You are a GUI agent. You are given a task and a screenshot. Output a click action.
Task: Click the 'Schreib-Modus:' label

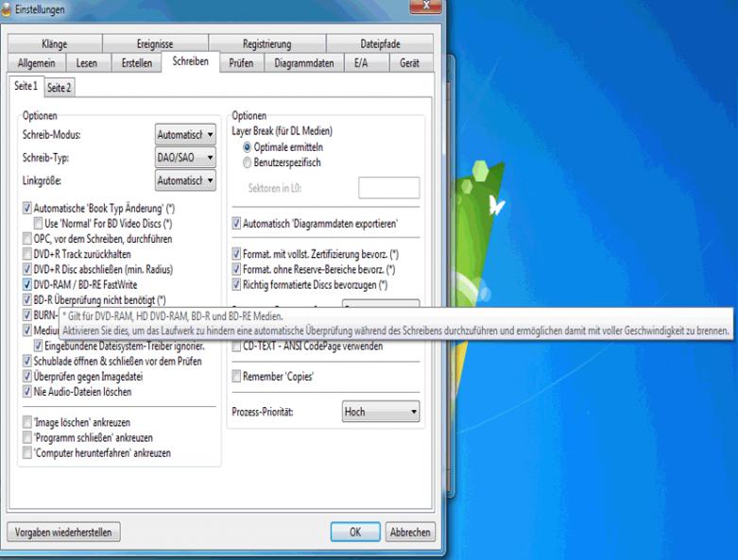51,134
